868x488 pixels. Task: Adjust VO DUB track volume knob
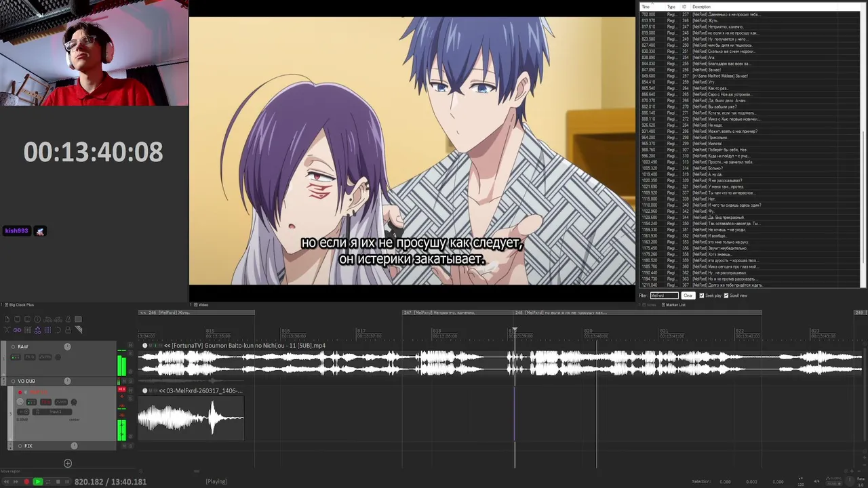tap(67, 381)
